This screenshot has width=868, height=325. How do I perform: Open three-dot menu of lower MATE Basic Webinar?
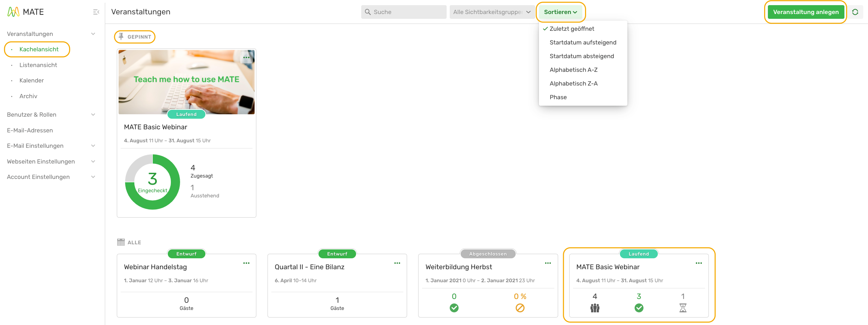(699, 263)
